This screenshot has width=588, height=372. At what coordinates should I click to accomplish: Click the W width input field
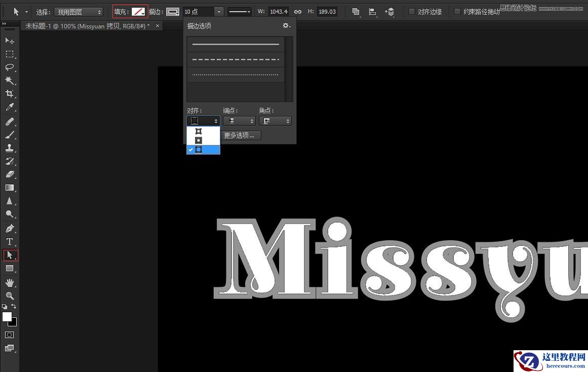(x=279, y=12)
